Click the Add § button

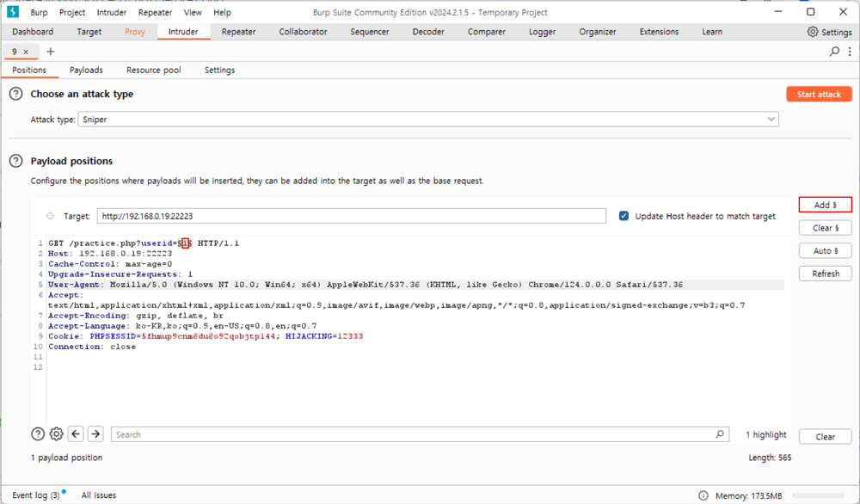coord(826,205)
